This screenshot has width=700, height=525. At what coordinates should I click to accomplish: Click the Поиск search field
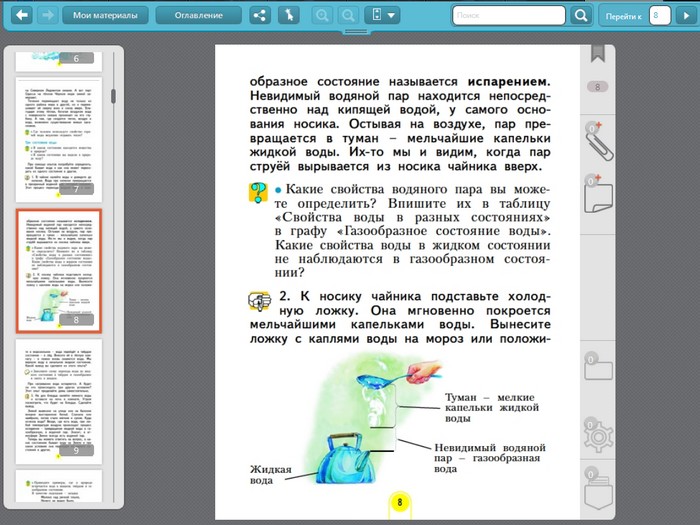pyautogui.click(x=508, y=15)
